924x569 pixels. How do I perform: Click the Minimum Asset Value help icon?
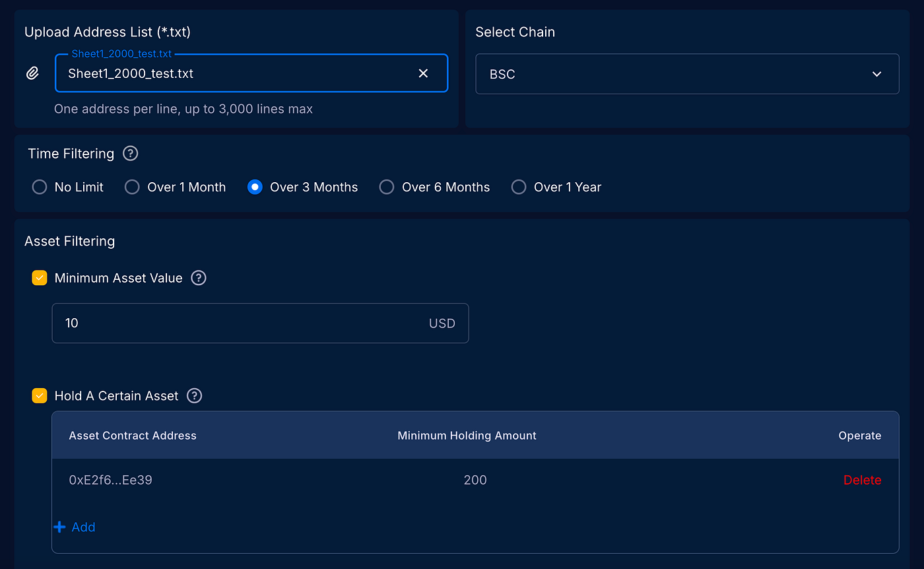point(199,278)
